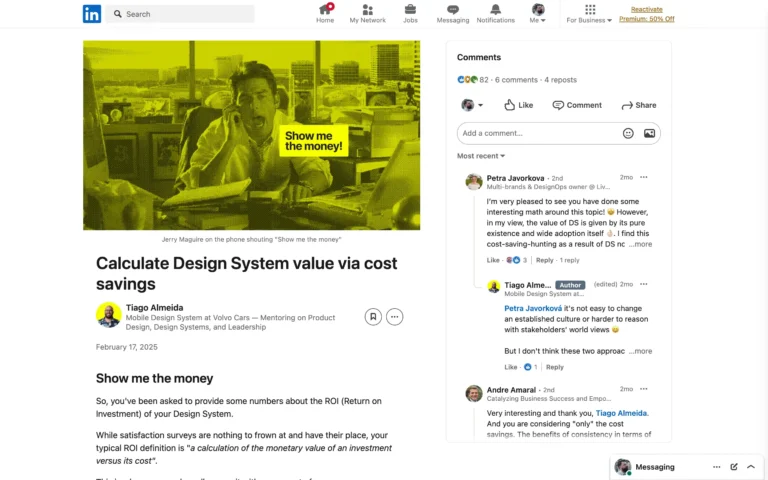This screenshot has height=480, width=768.
Task: Open the emoji picker in comment box
Action: point(628,133)
